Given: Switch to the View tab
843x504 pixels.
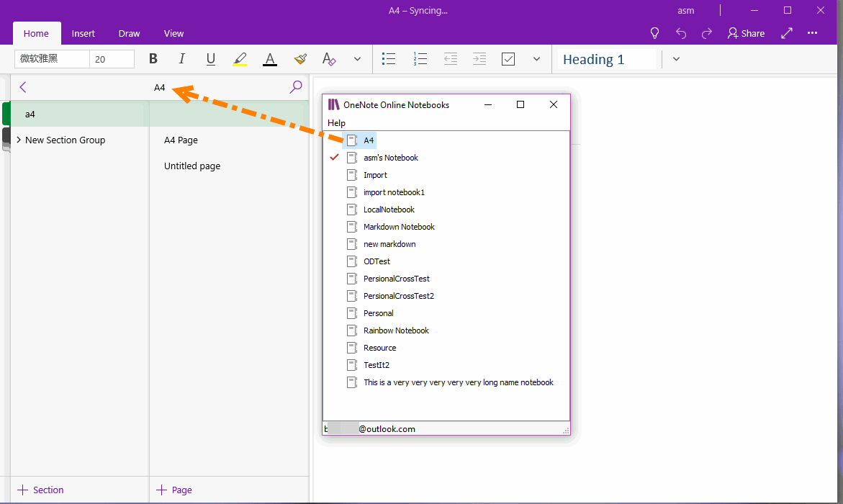Looking at the screenshot, I should click(173, 33).
